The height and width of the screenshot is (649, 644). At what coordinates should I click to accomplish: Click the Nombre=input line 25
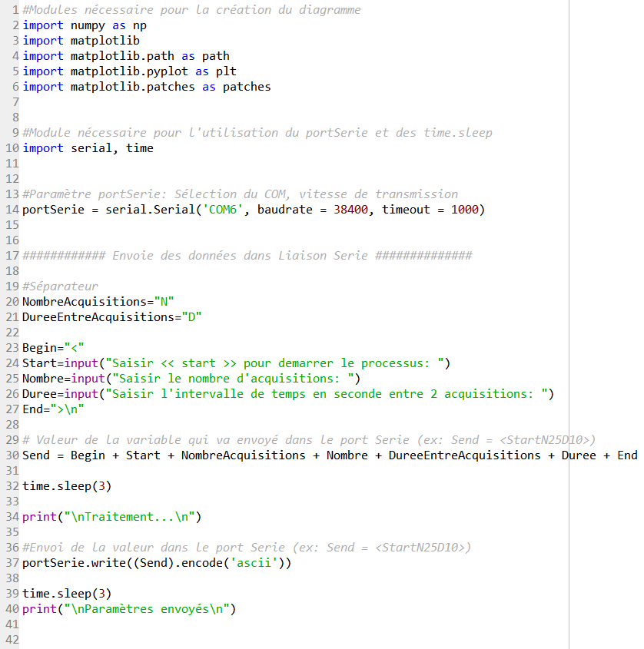click(x=191, y=379)
